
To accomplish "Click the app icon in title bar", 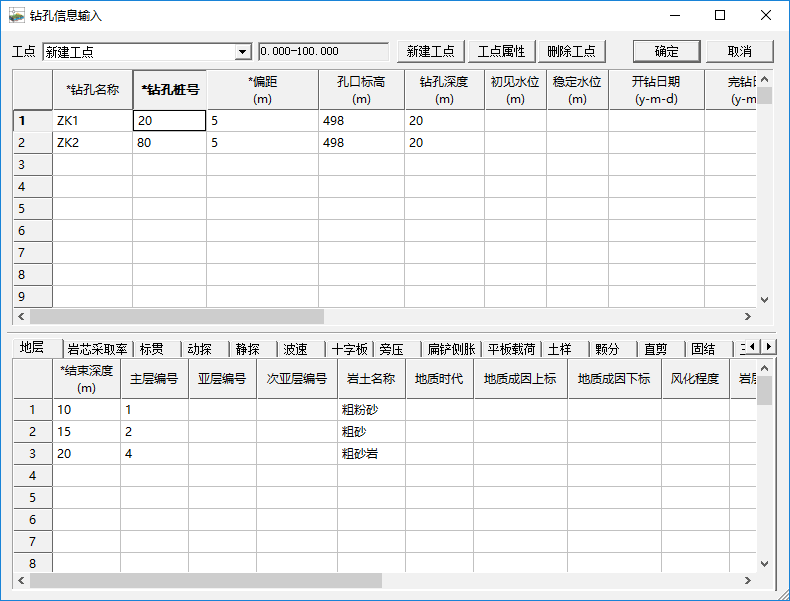I will [17, 16].
